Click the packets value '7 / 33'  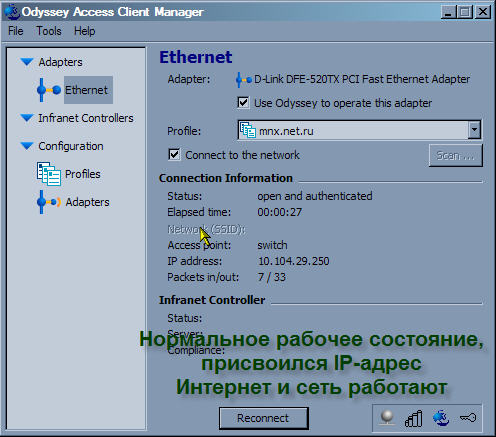coord(272,277)
